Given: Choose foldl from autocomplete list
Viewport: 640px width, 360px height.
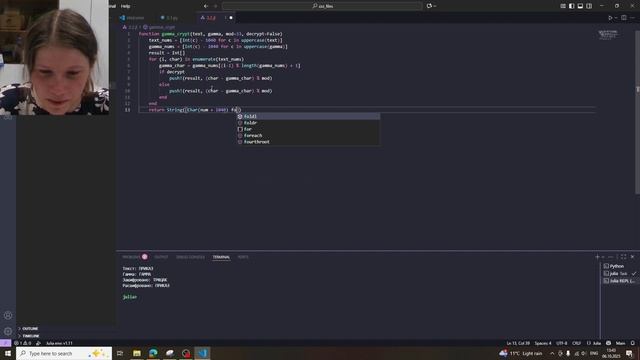Looking at the screenshot, I should [308, 116].
